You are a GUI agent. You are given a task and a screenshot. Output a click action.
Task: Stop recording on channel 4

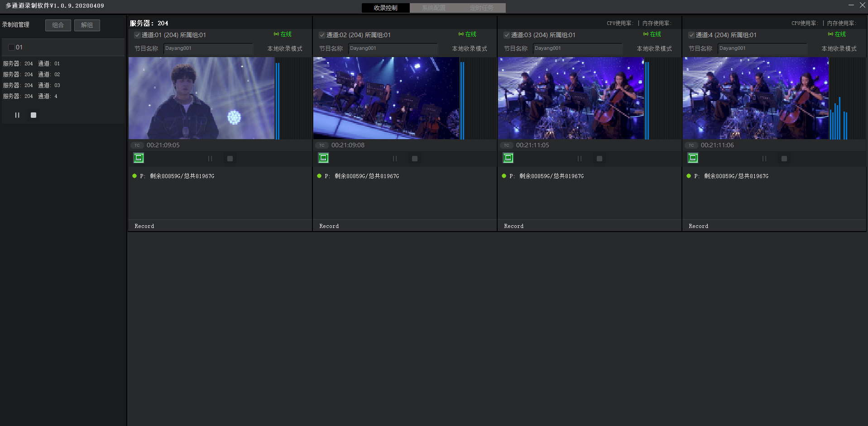784,159
